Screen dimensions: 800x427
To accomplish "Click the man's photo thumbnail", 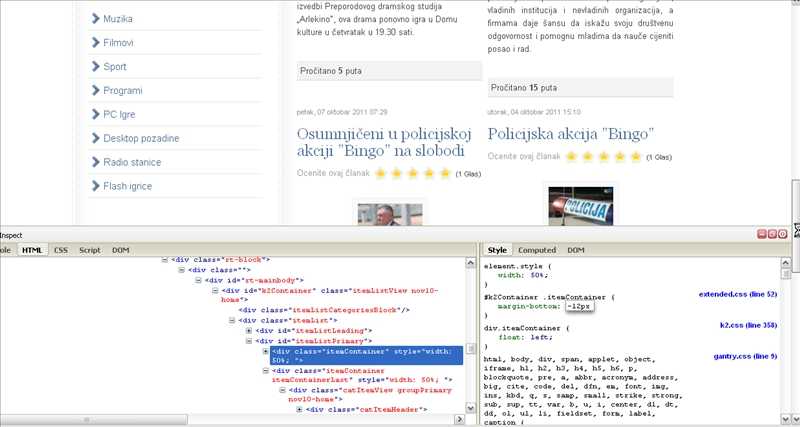I will point(390,214).
